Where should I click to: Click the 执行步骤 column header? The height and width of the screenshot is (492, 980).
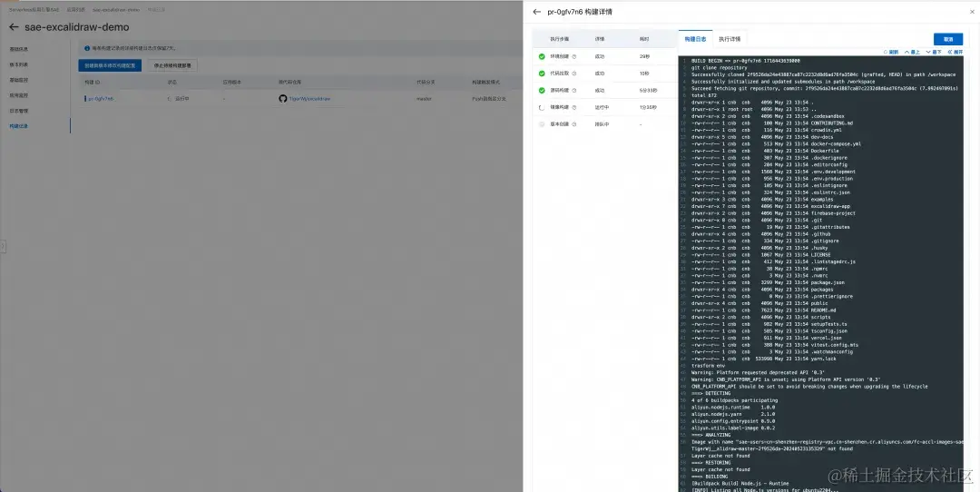(x=559, y=39)
